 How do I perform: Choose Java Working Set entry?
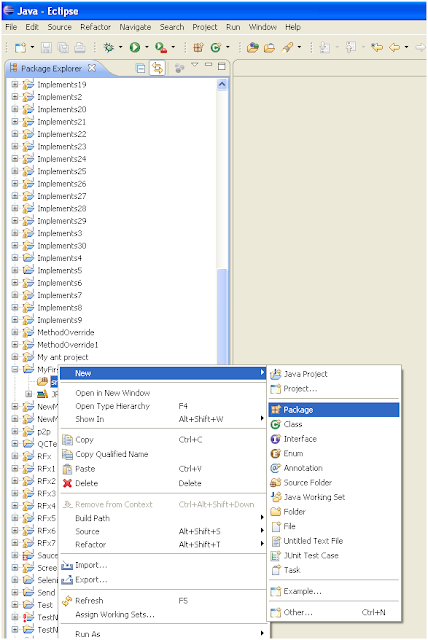[334, 497]
